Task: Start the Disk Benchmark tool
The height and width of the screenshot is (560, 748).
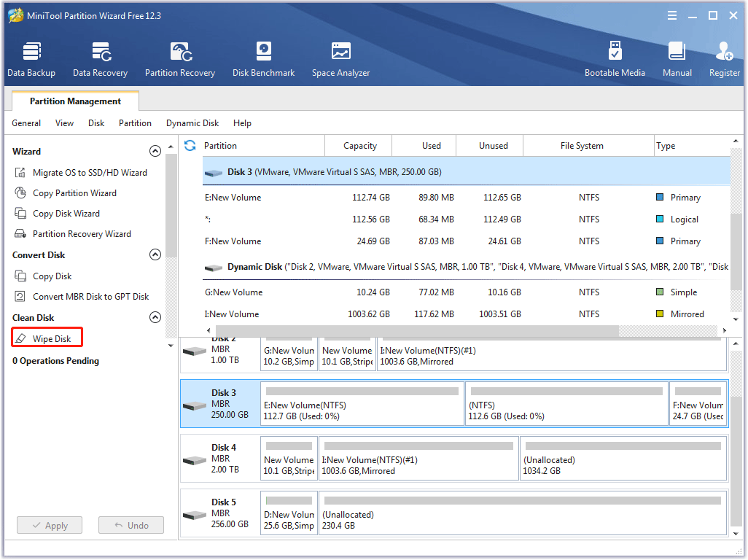Action: 263,58
